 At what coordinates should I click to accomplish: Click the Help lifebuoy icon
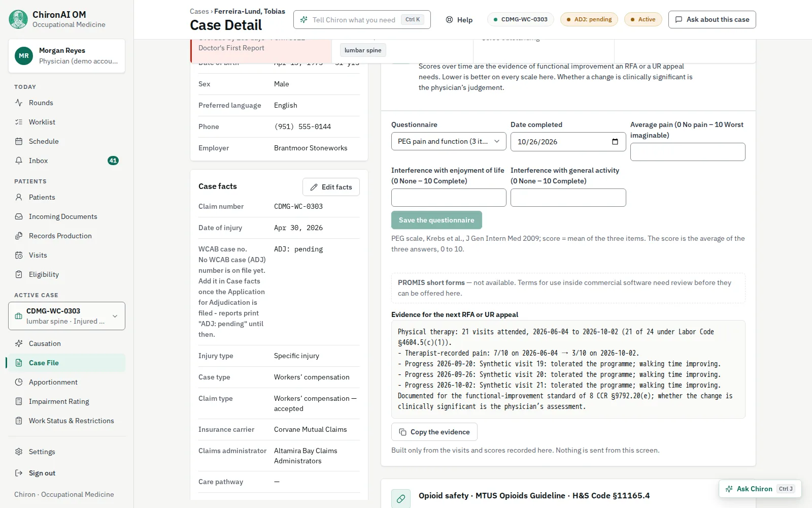[449, 20]
